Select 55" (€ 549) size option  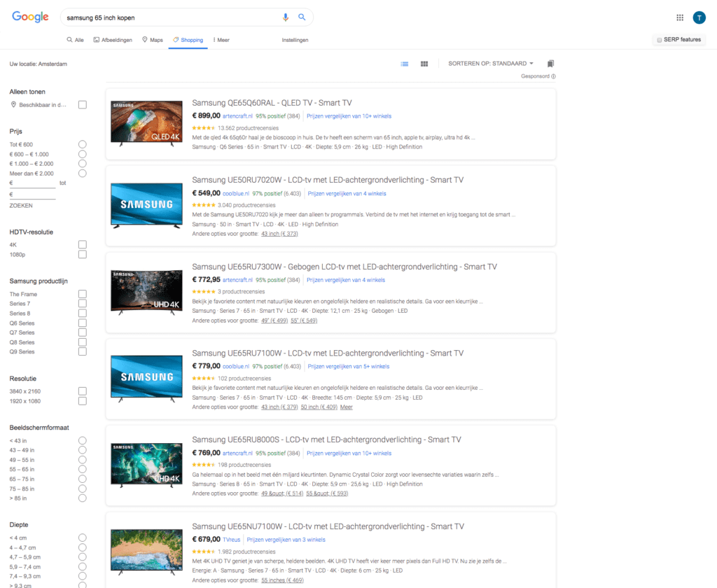pyautogui.click(x=304, y=321)
